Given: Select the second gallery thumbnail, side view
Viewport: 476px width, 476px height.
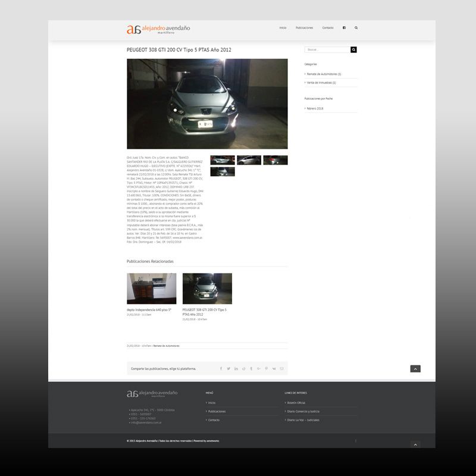Looking at the screenshot, I should 249,160.
